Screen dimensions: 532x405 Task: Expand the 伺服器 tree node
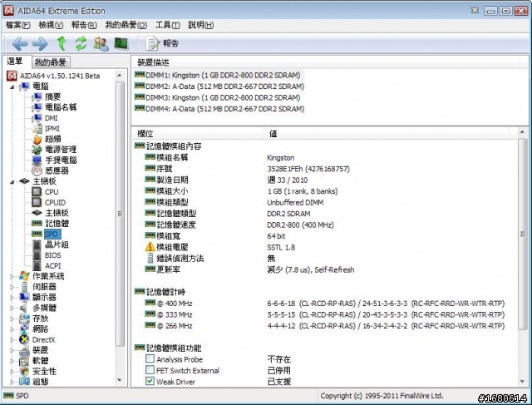click(x=12, y=287)
